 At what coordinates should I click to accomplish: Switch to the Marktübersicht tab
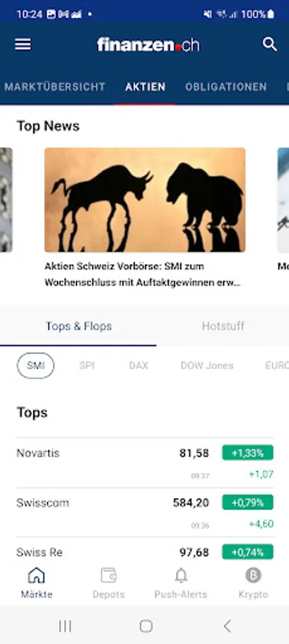coord(54,87)
